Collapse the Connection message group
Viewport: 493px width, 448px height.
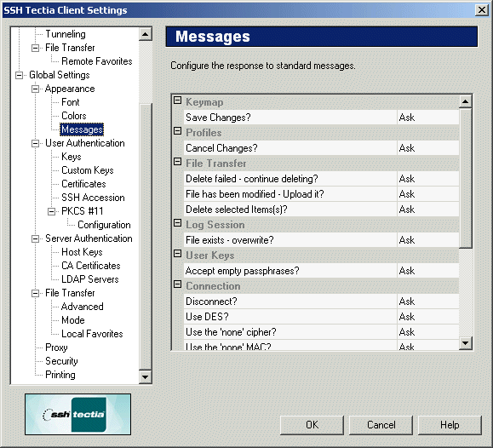178,284
